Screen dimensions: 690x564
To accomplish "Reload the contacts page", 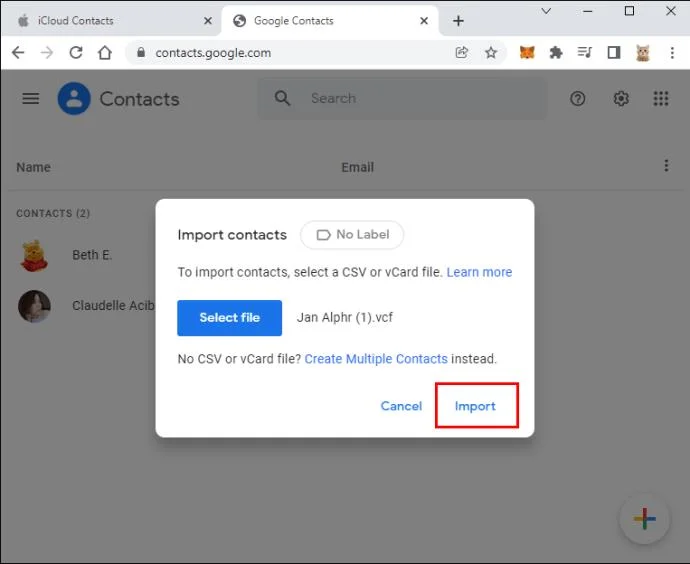I will coord(76,53).
